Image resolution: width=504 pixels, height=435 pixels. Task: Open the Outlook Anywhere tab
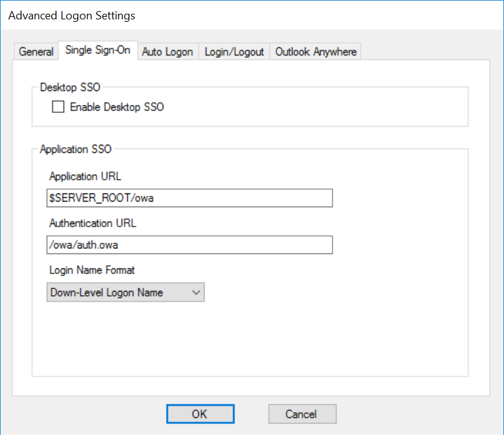[316, 52]
